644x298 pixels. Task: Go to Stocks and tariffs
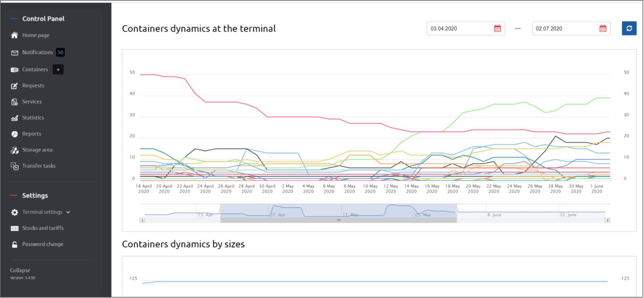coord(43,228)
